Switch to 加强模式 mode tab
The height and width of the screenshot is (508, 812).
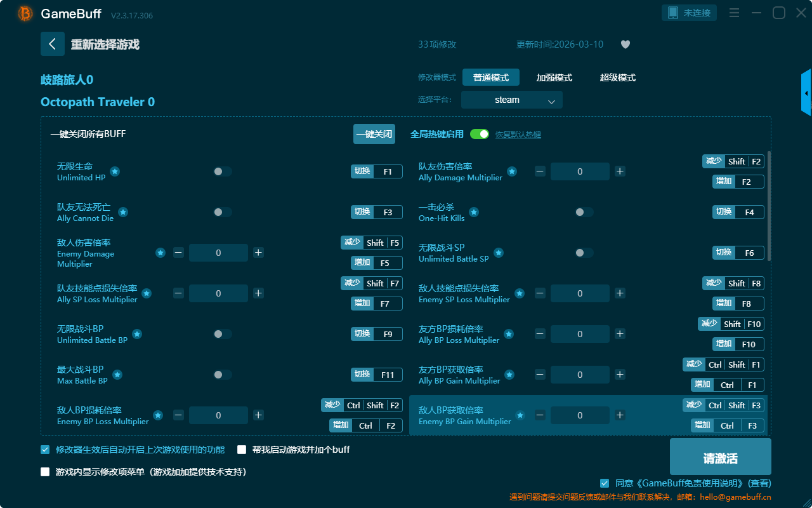tap(554, 77)
